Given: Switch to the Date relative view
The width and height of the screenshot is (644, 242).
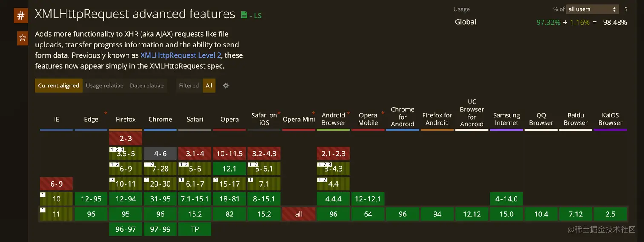Looking at the screenshot, I should [x=147, y=86].
